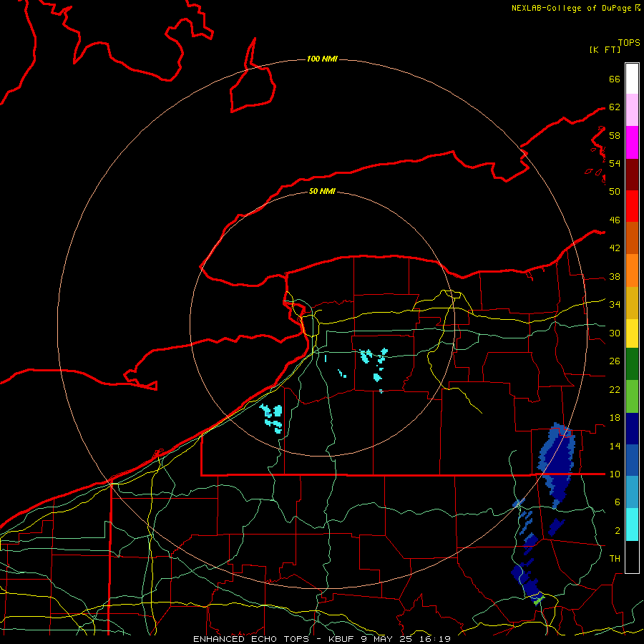Click the '18' legend value
Image resolution: width=644 pixels, height=644 pixels.
[x=615, y=418]
